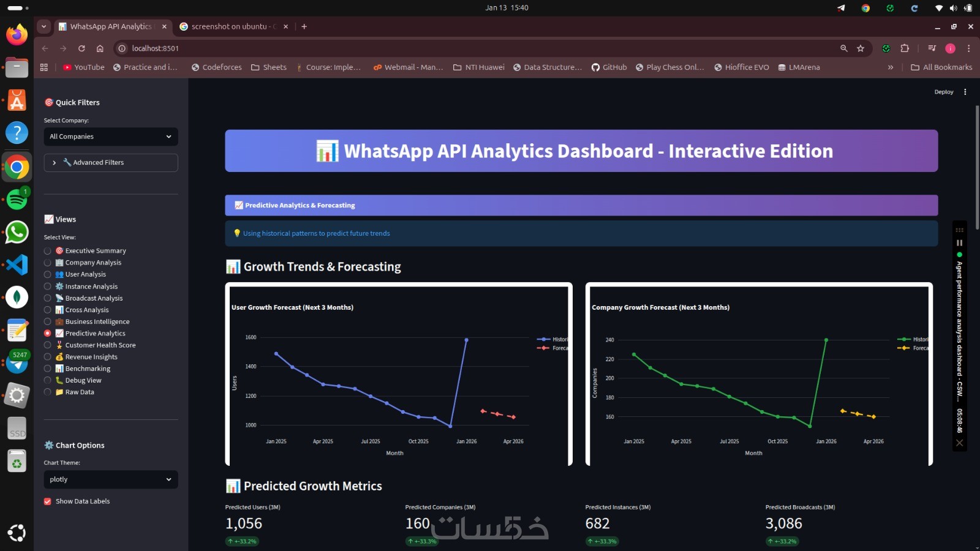Viewport: 980px width, 551px height.
Task: Open the LMArena bookmark
Action: (799, 67)
